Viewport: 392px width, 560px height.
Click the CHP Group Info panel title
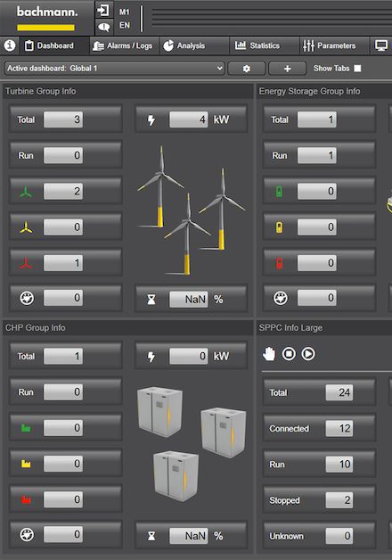tap(36, 328)
